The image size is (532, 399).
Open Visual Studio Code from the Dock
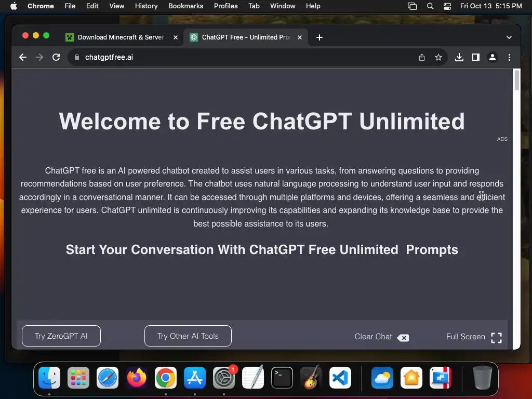click(x=340, y=378)
